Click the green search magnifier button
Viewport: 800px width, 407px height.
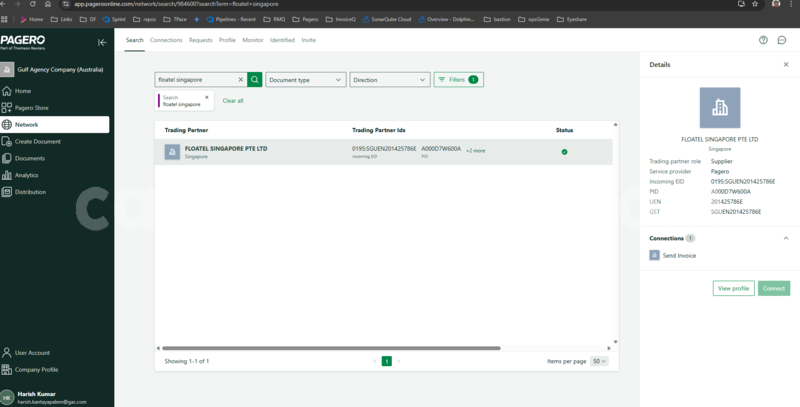tap(255, 80)
